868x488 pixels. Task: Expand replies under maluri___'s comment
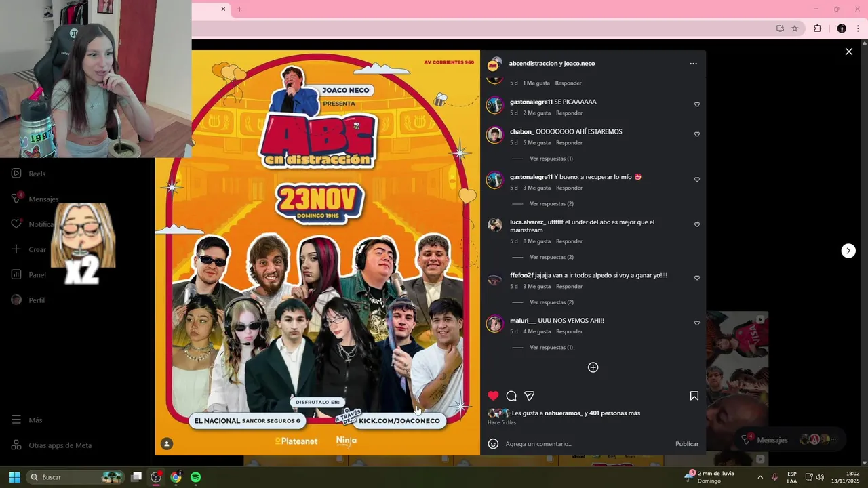click(551, 348)
